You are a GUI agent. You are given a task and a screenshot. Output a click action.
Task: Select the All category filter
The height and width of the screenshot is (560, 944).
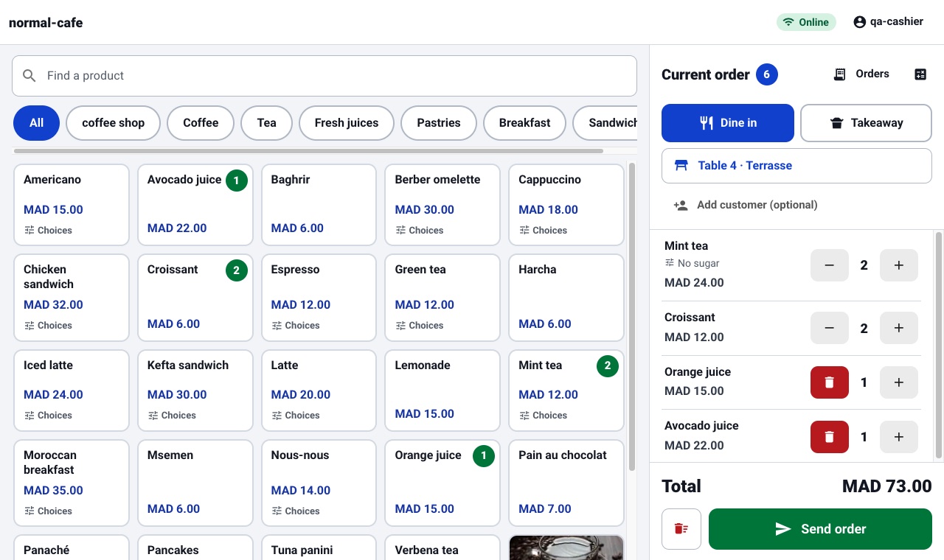(36, 123)
